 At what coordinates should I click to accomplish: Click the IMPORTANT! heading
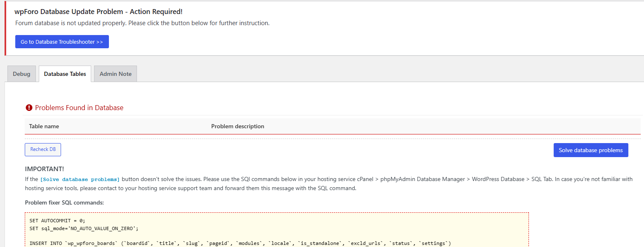click(x=45, y=169)
